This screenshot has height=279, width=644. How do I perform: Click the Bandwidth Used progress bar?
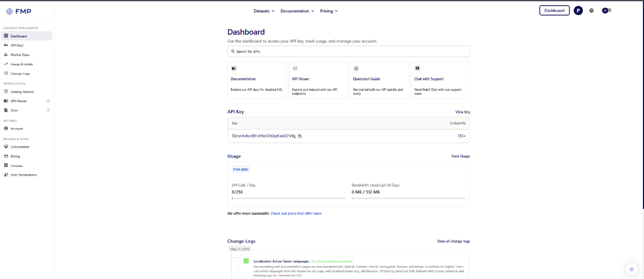pyautogui.click(x=408, y=198)
